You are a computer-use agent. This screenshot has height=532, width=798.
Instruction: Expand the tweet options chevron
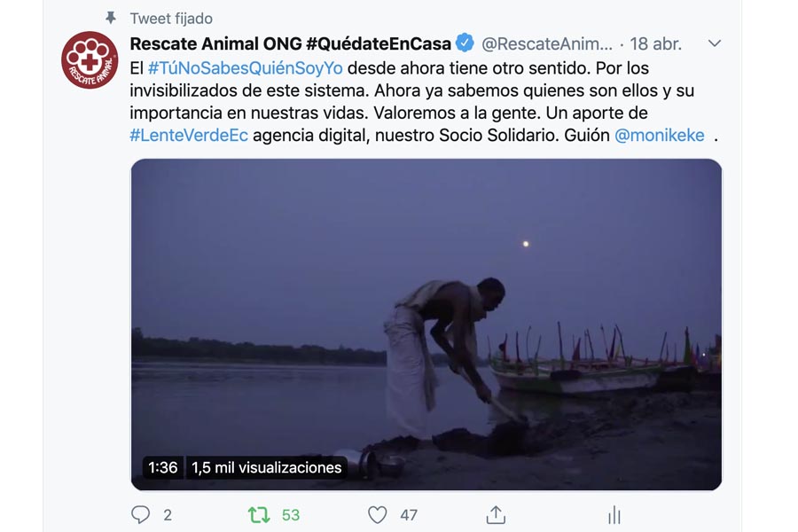tap(715, 43)
